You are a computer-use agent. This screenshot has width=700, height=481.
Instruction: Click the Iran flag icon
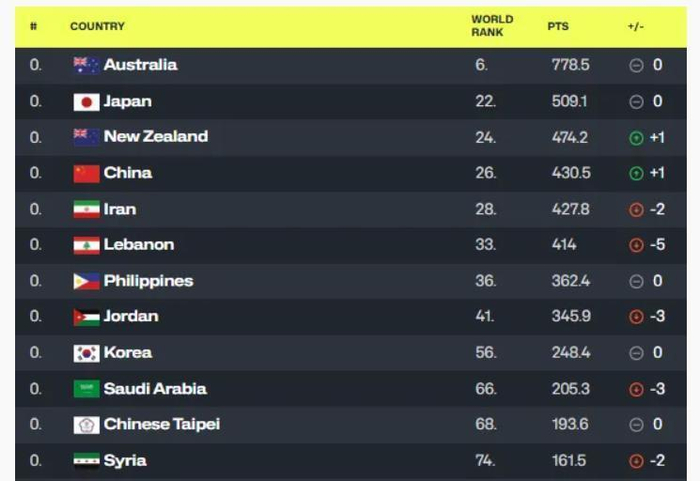(86, 209)
